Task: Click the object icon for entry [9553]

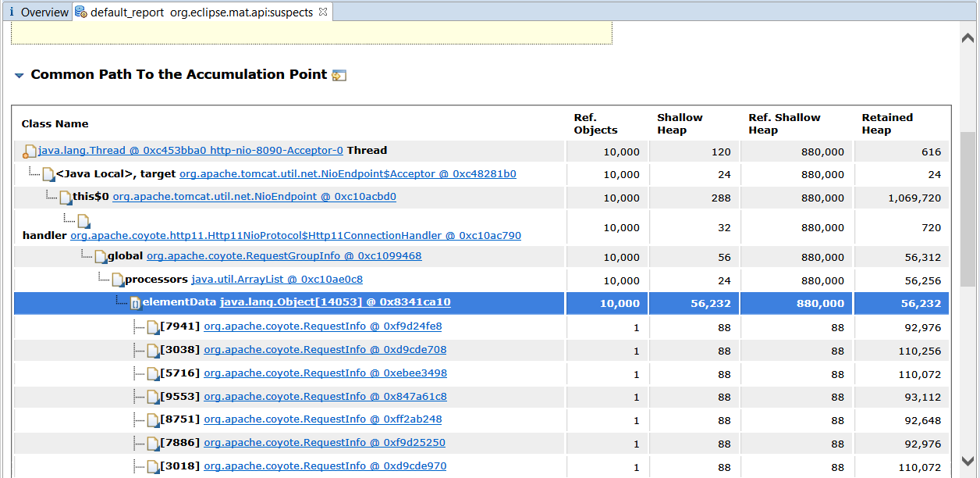Action: point(153,398)
